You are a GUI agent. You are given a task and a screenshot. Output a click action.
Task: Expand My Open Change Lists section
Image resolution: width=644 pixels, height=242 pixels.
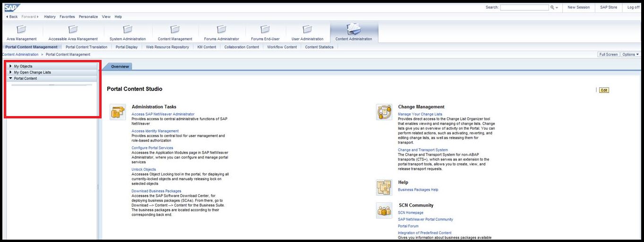(10, 72)
